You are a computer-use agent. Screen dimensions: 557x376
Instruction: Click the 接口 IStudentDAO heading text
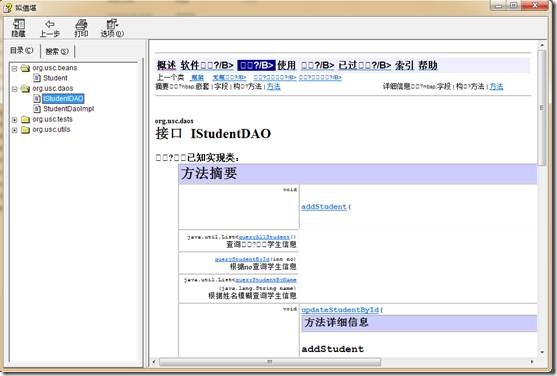[x=213, y=134]
